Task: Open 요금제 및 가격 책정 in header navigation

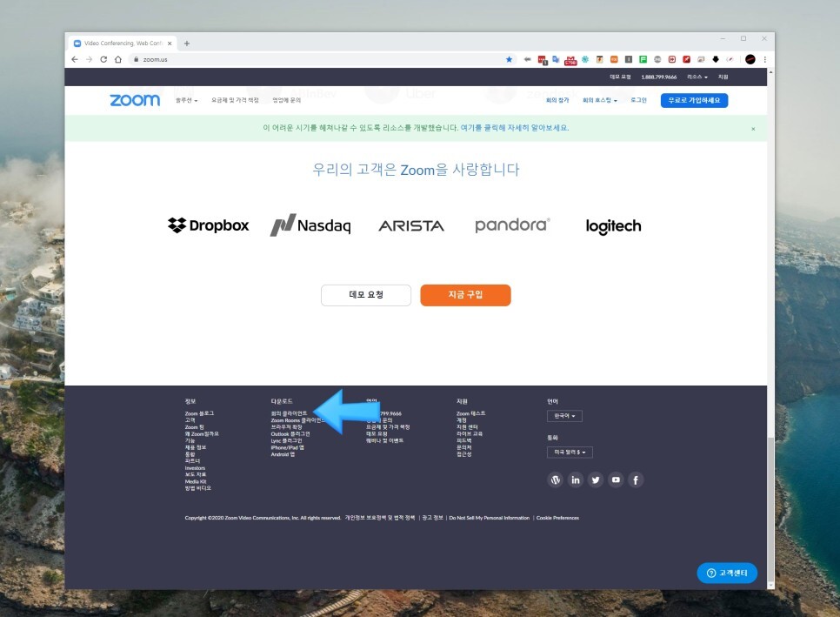Action: pyautogui.click(x=235, y=100)
